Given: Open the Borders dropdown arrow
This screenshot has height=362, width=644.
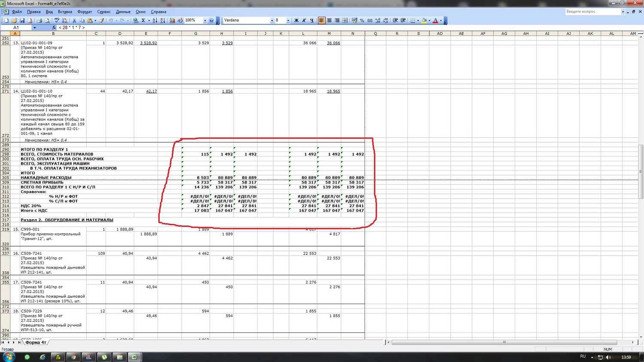Looking at the screenshot, I should [x=418, y=20].
